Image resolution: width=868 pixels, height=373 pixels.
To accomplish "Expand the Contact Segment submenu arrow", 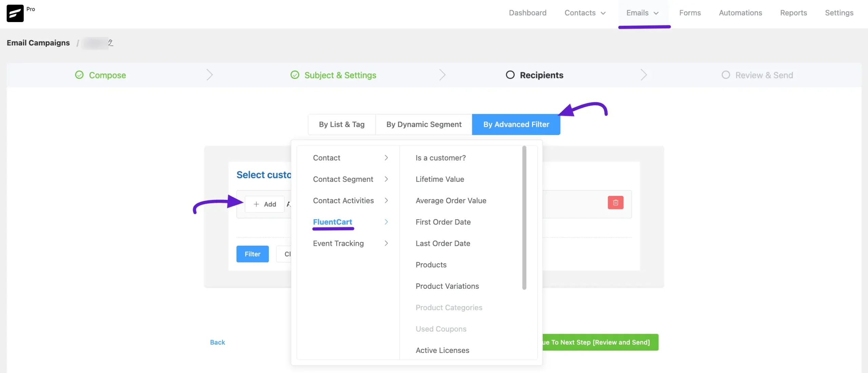I will (386, 179).
